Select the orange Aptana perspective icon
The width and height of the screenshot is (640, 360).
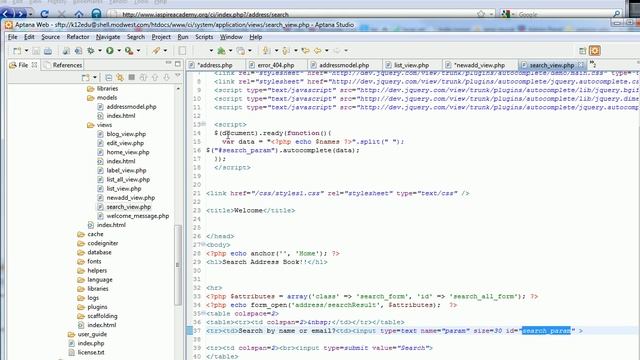point(595,51)
